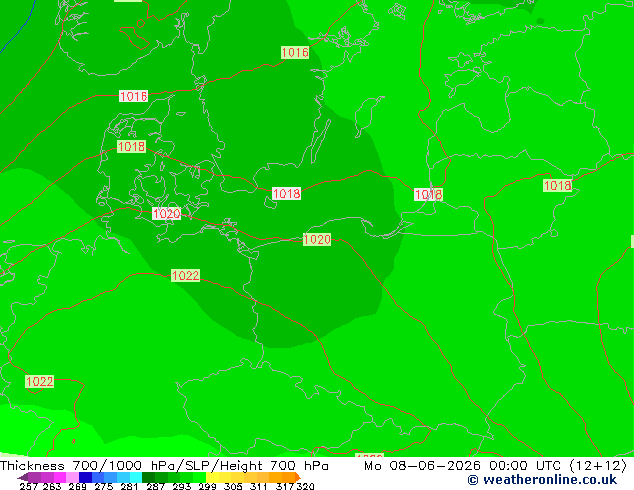Click the 275 legend value

coord(104,486)
